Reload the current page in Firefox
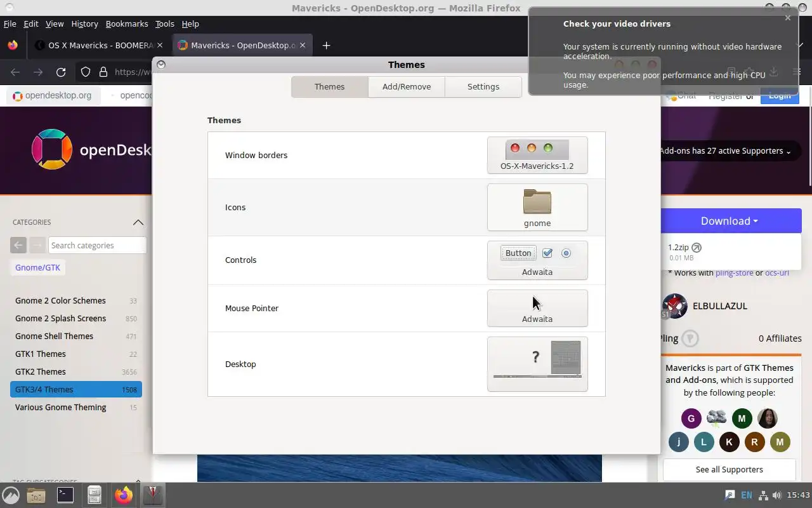This screenshot has width=812, height=508. 61,72
